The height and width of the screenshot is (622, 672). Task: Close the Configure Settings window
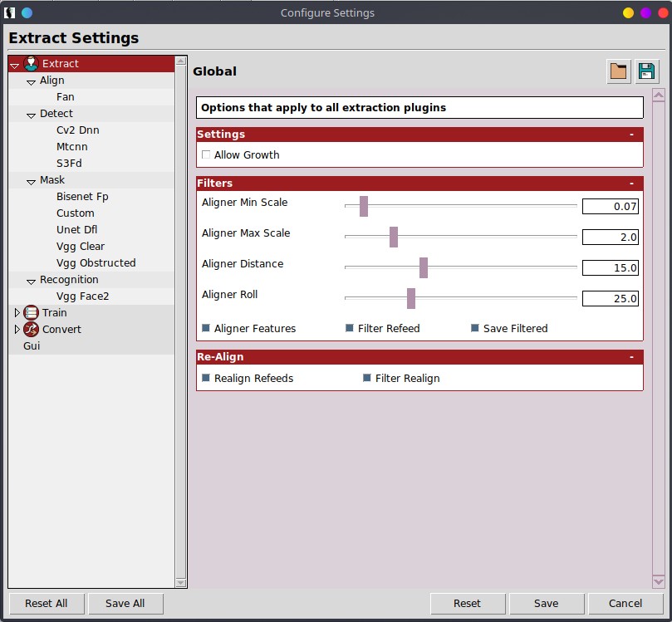(x=663, y=12)
